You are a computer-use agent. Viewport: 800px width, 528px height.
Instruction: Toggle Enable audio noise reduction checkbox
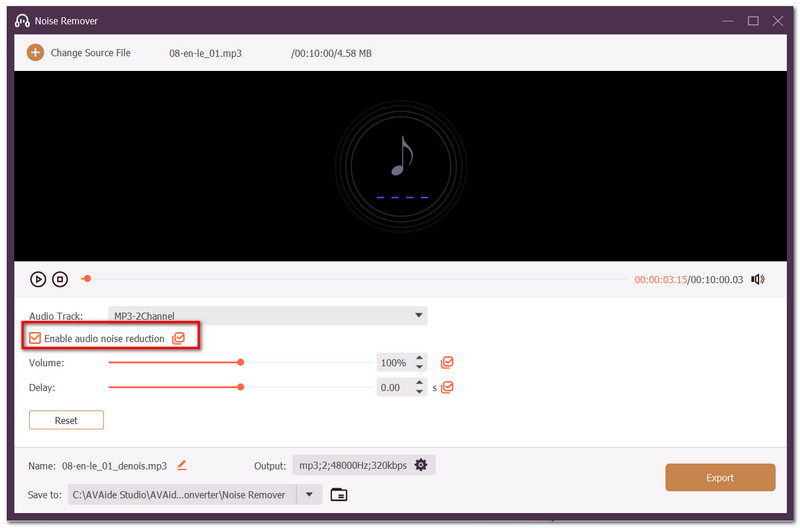(35, 338)
